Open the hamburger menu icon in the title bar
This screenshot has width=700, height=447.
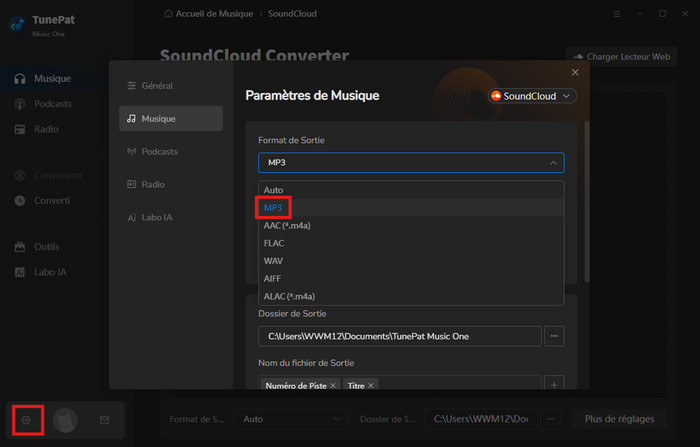pyautogui.click(x=617, y=14)
